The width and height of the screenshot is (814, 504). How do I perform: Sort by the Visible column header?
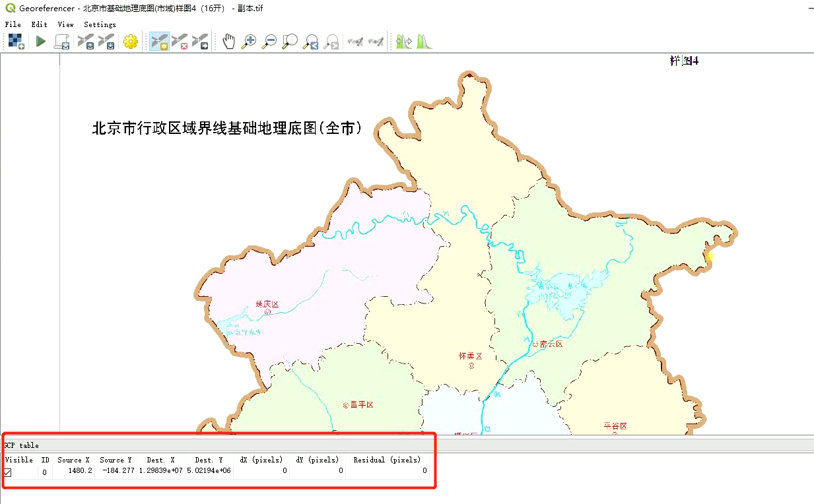tap(19, 460)
